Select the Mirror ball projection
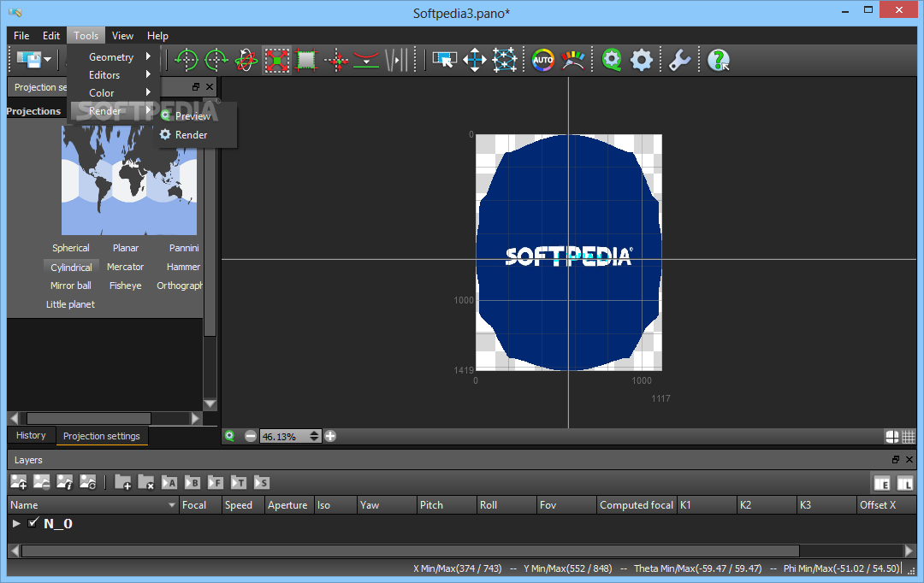The width and height of the screenshot is (924, 583). [x=71, y=286]
